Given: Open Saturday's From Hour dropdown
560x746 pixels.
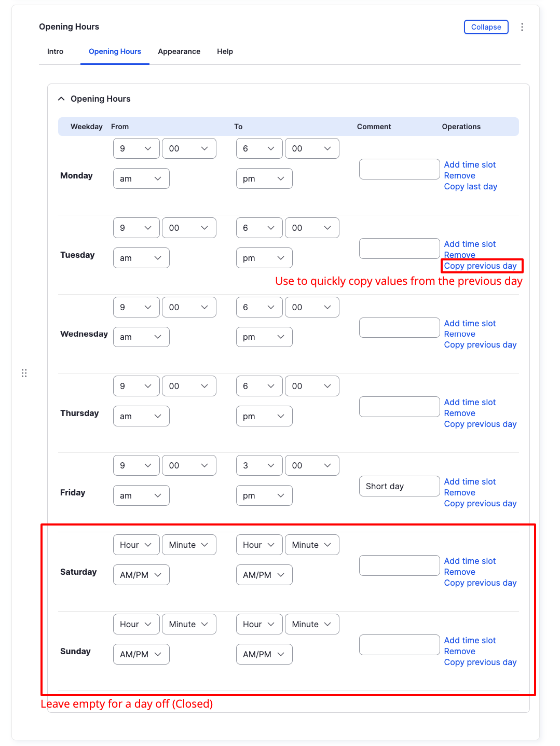Looking at the screenshot, I should (x=136, y=545).
